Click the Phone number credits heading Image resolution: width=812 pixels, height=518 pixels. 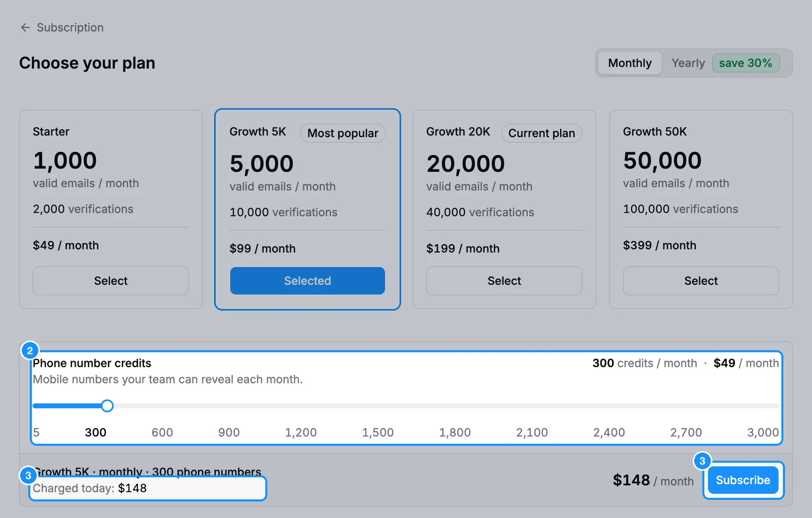pyautogui.click(x=92, y=363)
